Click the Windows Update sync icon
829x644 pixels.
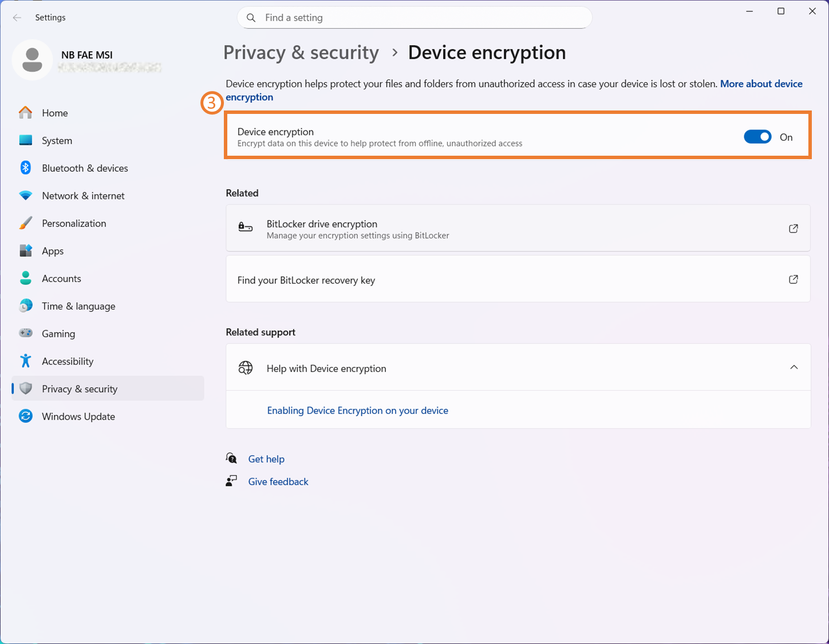coord(26,416)
